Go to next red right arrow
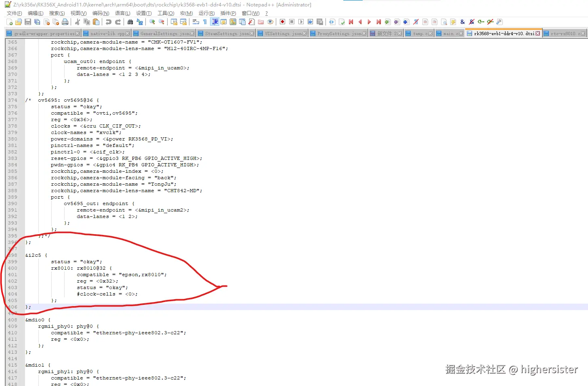The image size is (588, 386). [369, 22]
